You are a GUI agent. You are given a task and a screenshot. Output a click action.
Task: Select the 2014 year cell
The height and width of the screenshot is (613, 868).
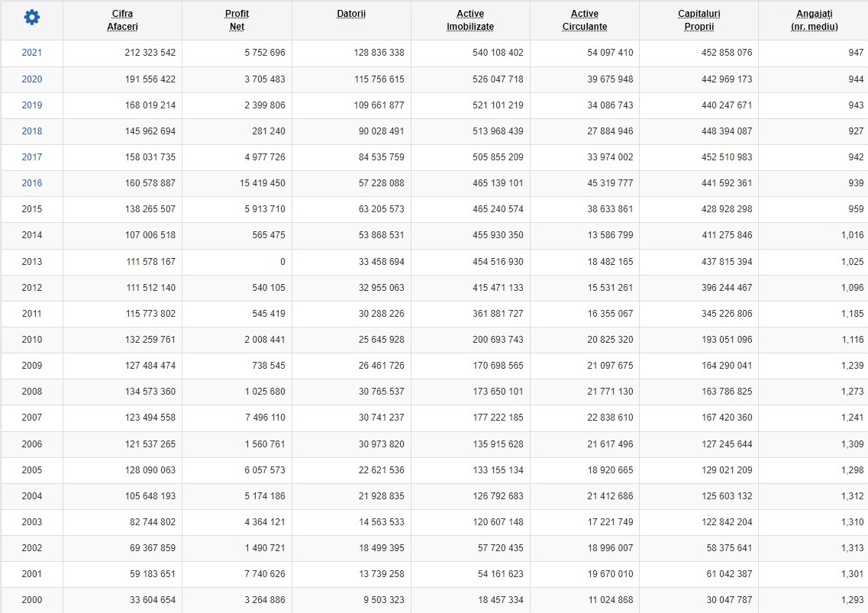pyautogui.click(x=31, y=235)
